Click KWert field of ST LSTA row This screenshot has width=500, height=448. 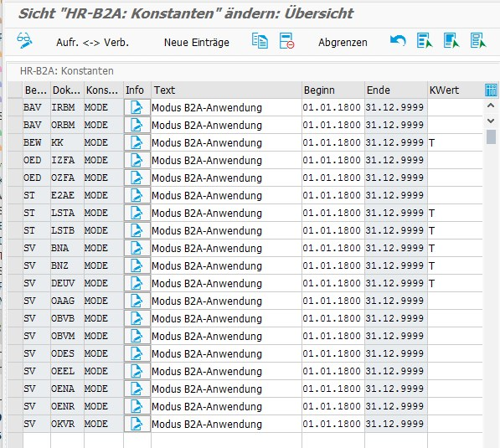pyautogui.click(x=455, y=213)
